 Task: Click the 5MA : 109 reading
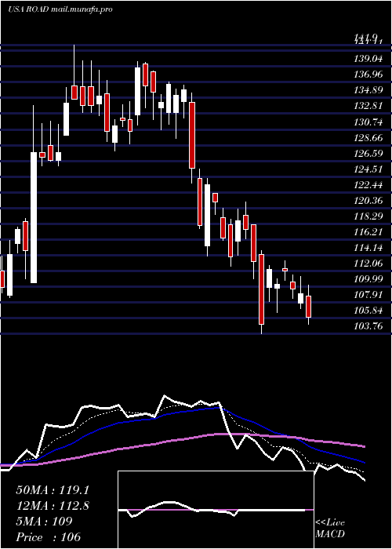(44, 522)
